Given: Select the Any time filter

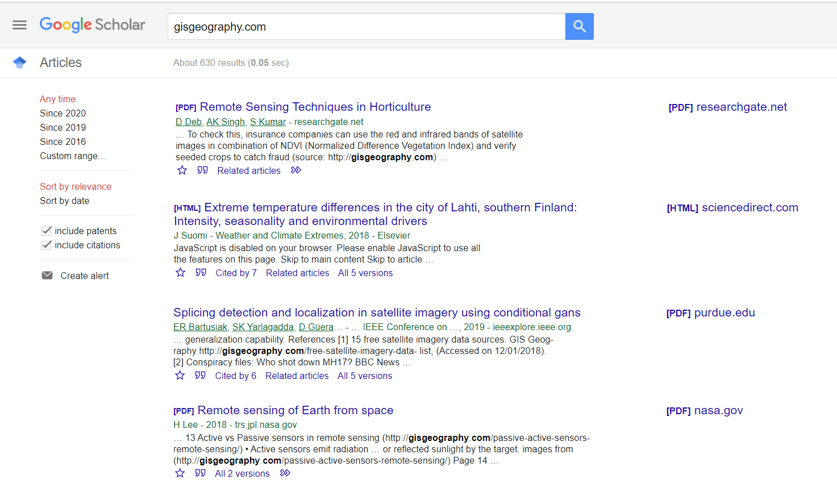Looking at the screenshot, I should 57,99.
